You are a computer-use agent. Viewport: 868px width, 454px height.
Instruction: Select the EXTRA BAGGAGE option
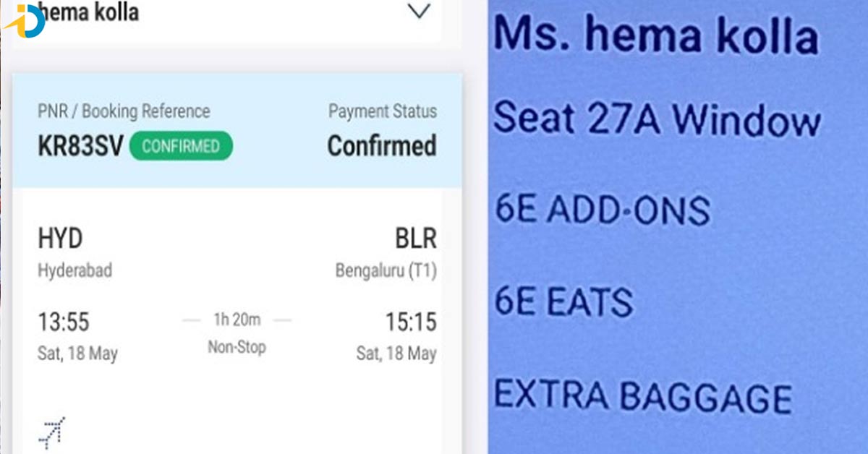642,397
